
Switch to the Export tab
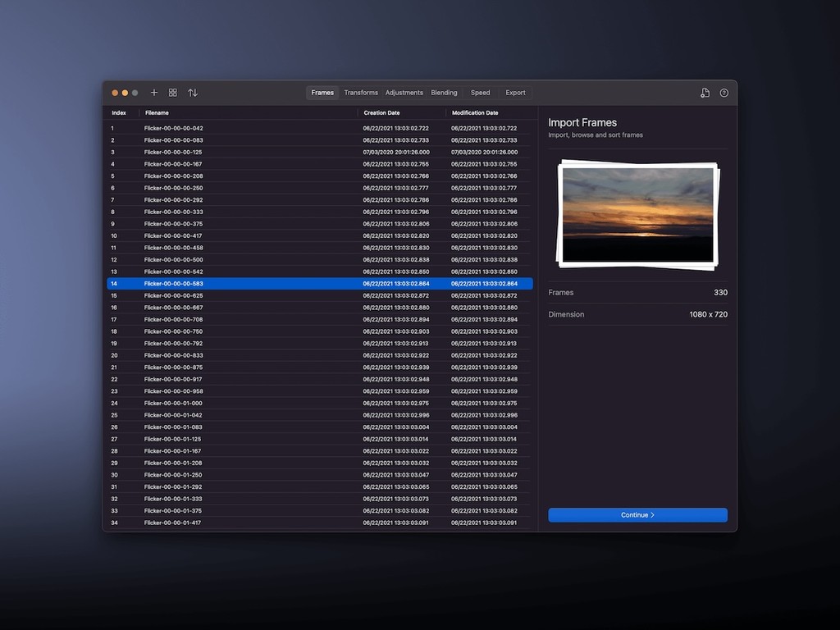[515, 93]
